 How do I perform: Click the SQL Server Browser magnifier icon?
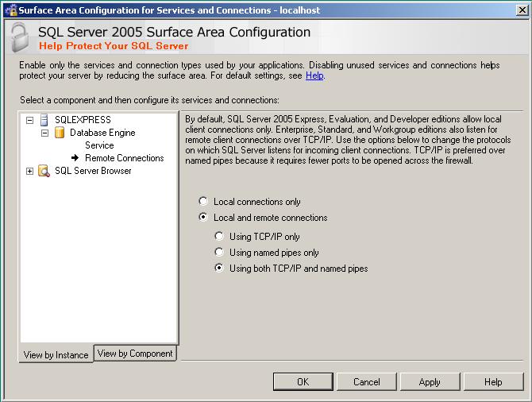click(44, 171)
